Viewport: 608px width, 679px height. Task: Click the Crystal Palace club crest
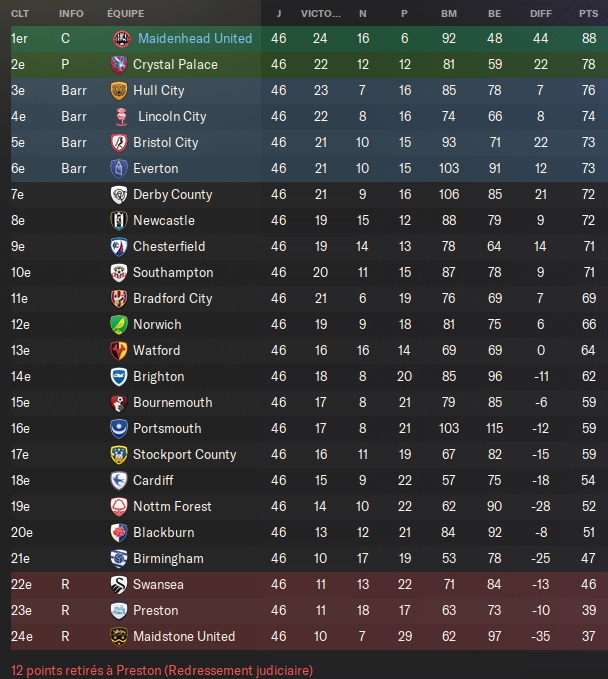119,65
